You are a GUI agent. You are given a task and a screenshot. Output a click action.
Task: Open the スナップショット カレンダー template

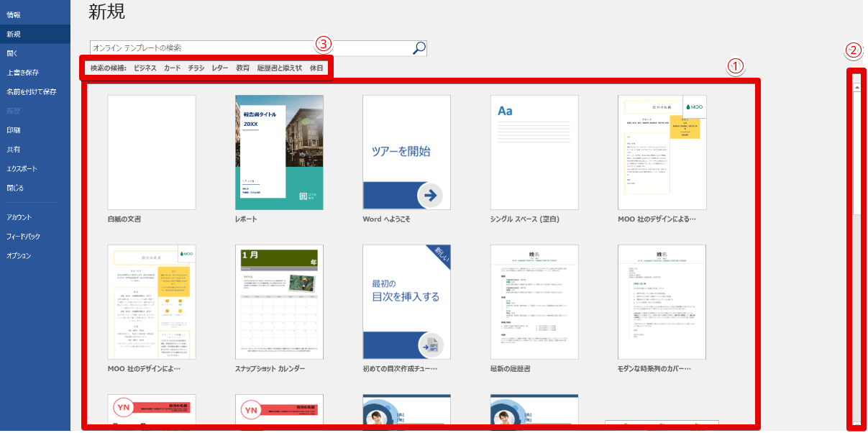(x=279, y=302)
